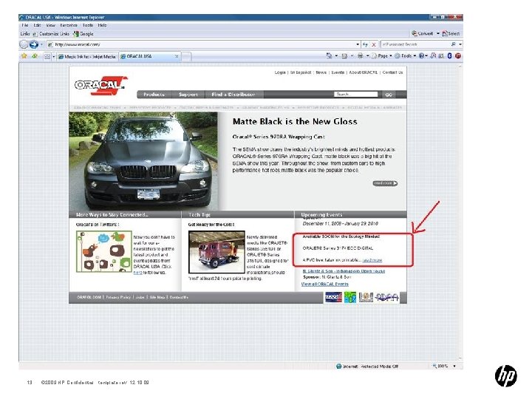Screen dimensions: 532x399
Task: Open the Edit menu
Action: (x=37, y=25)
